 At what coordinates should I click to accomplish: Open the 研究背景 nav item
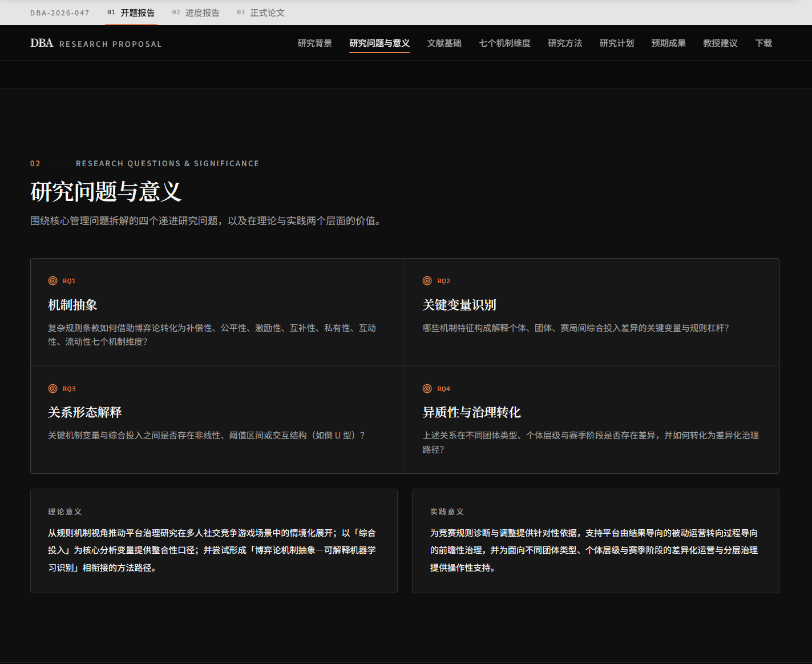[x=315, y=43]
